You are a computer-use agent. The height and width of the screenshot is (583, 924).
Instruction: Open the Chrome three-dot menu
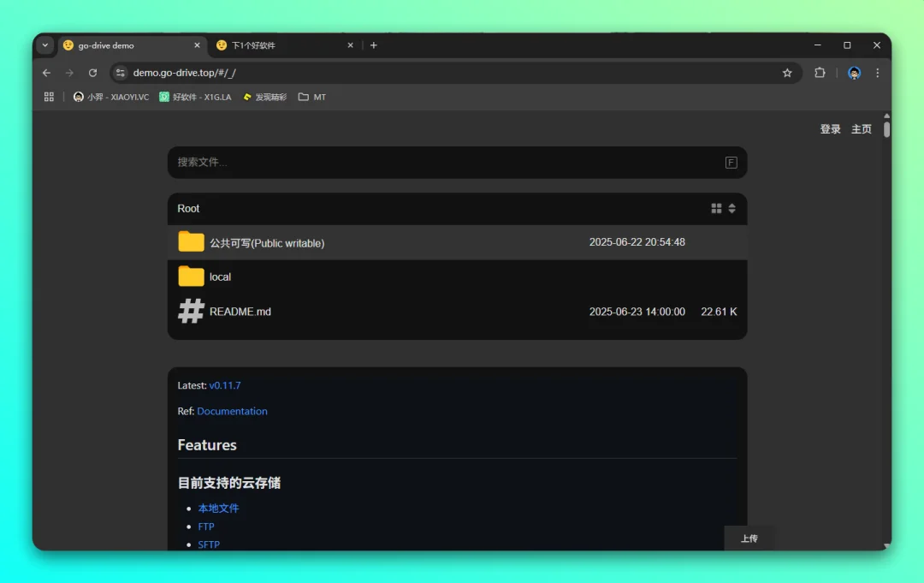pos(878,73)
